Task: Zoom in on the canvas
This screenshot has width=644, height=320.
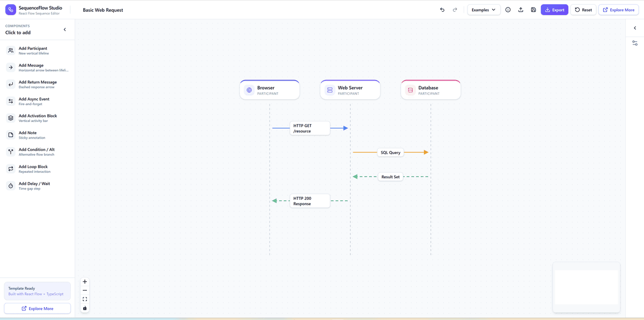Action: 85,282
